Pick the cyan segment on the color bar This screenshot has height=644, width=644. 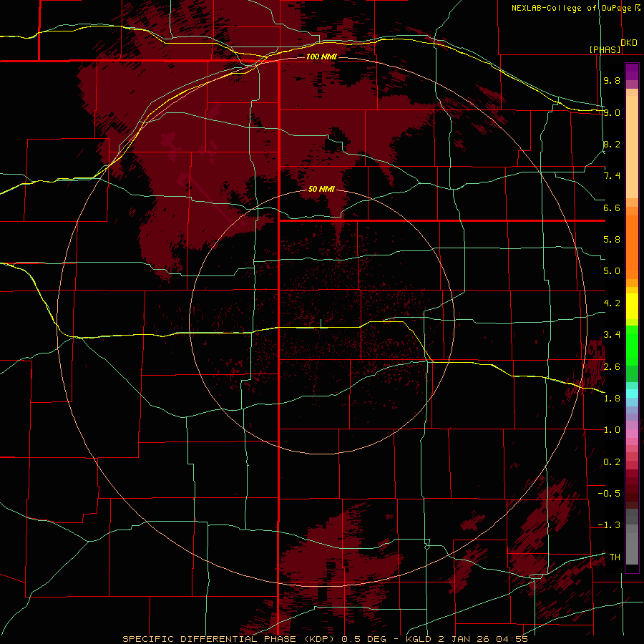coord(632,394)
